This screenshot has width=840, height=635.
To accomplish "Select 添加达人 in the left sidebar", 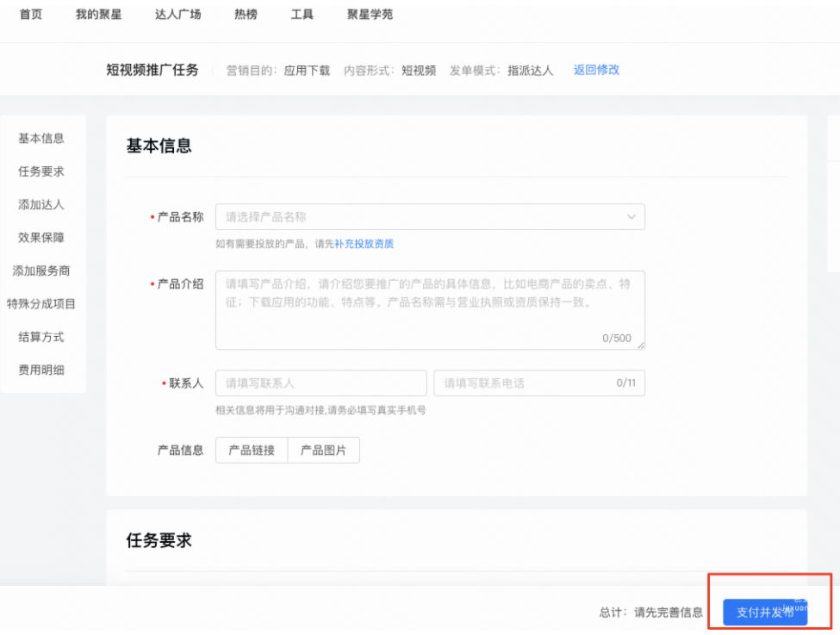I will pos(40,204).
